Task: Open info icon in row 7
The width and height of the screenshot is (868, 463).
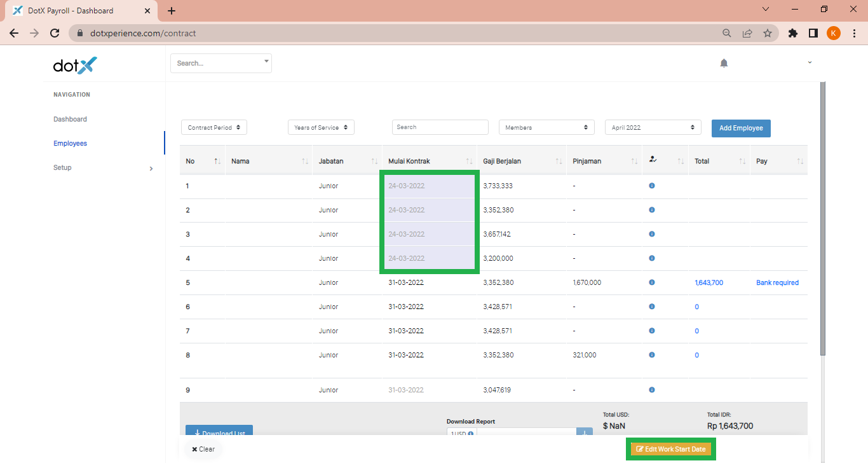Action: (651, 331)
